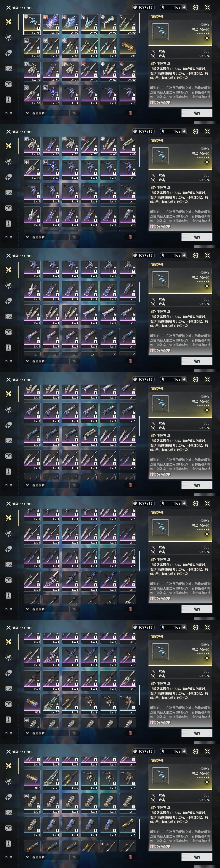Toggle the sort order arrows in topmost view
The height and width of the screenshot is (868, 220).
pyautogui.click(x=74, y=113)
